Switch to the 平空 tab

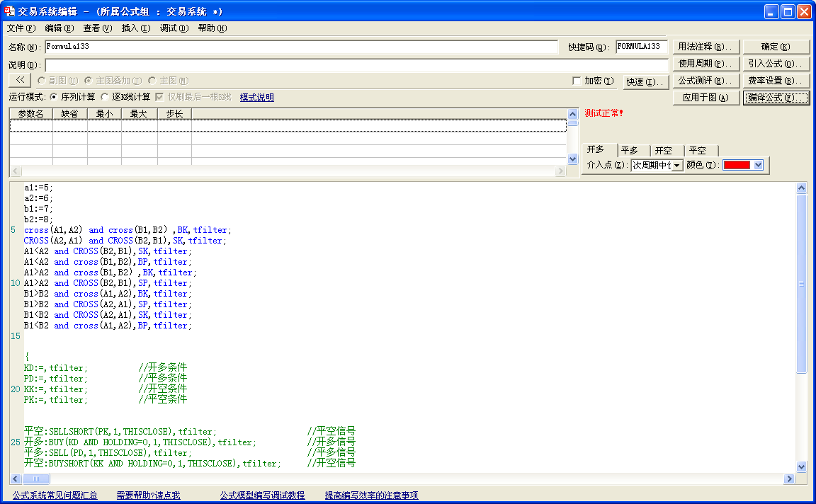point(701,151)
